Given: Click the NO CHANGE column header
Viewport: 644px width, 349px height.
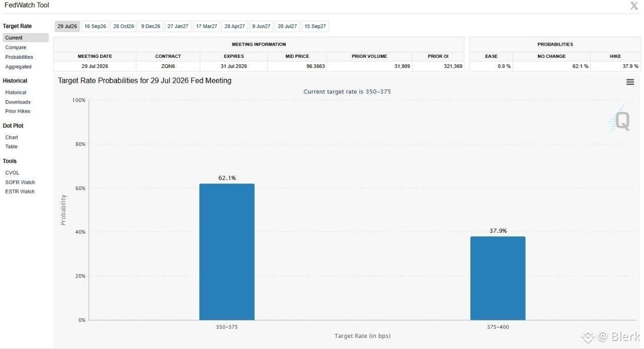Looking at the screenshot, I should coord(551,56).
